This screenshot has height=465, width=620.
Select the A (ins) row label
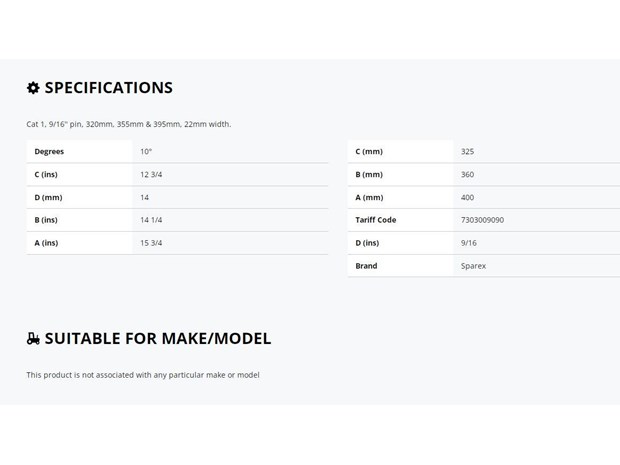pyautogui.click(x=46, y=243)
